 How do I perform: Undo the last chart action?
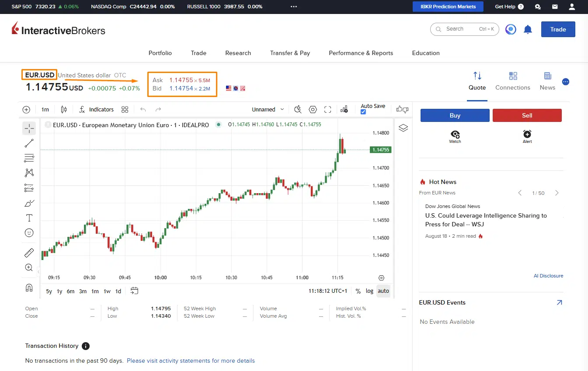tap(143, 110)
